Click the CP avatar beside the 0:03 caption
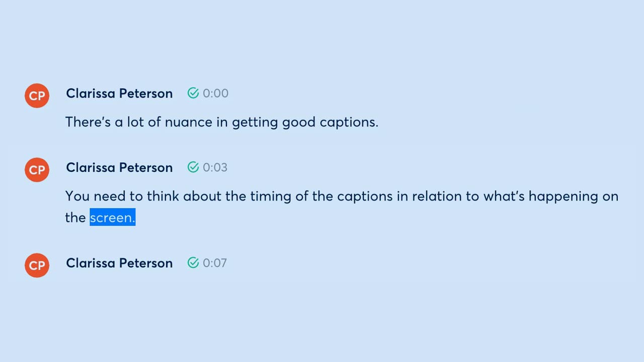 tap(37, 169)
